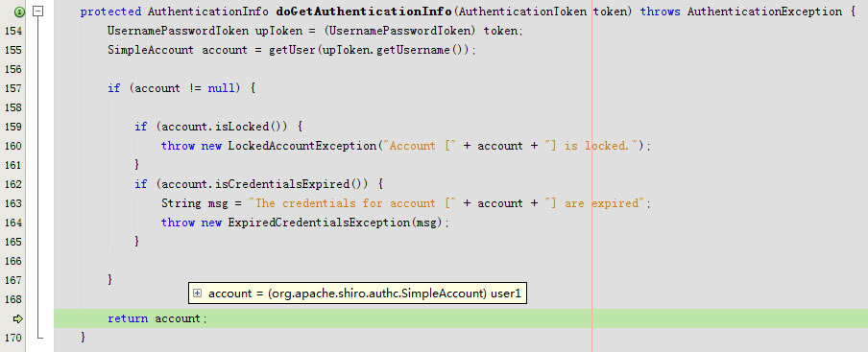This screenshot has height=352, width=868.
Task: Click line number 163 in the gutter
Action: pos(12,203)
